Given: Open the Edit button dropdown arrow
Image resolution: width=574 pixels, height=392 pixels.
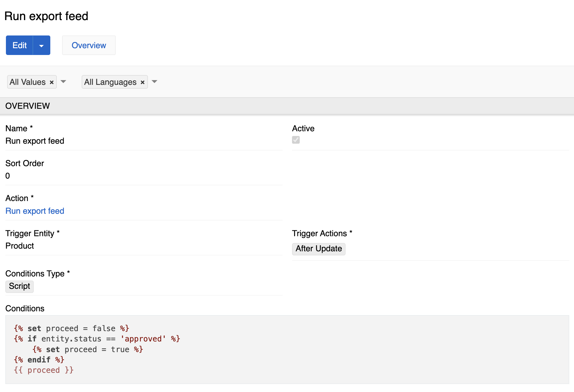Looking at the screenshot, I should [41, 46].
